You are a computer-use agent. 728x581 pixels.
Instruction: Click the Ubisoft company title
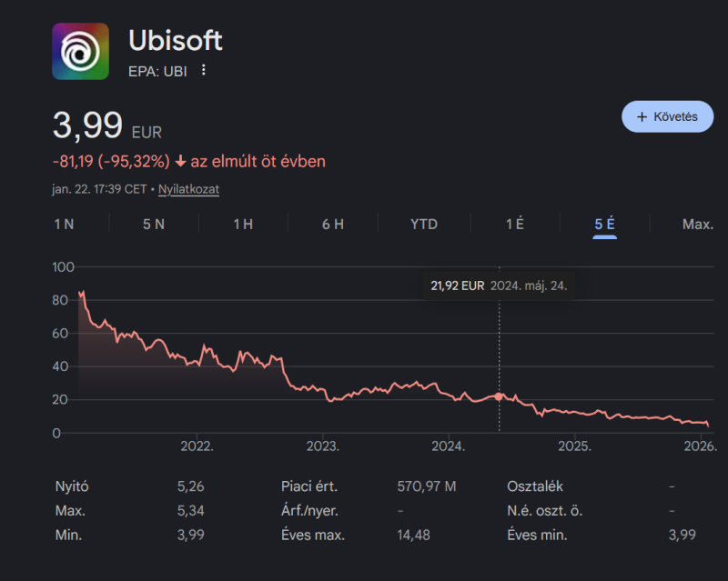coord(176,40)
